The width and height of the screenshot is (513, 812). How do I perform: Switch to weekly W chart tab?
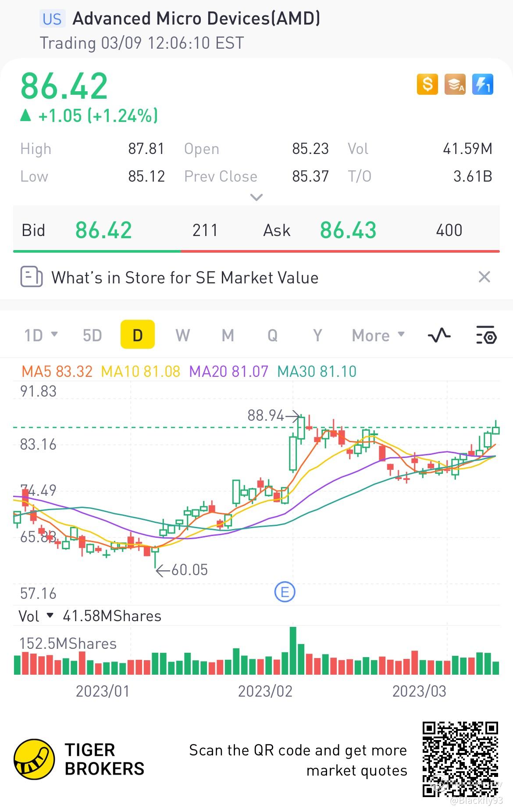(x=182, y=336)
